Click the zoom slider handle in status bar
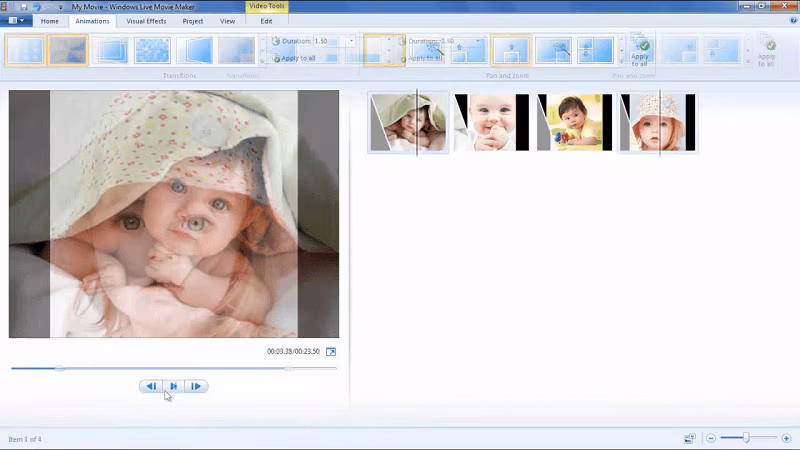 coord(746,438)
